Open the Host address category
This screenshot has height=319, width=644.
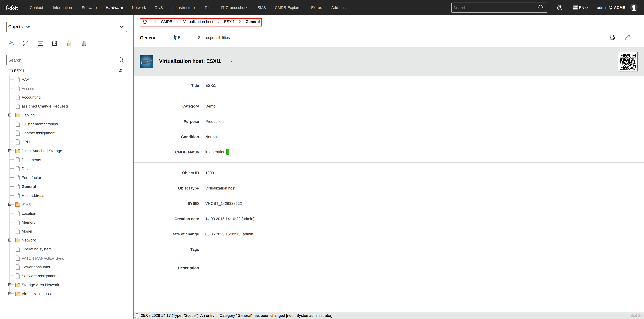(33, 196)
